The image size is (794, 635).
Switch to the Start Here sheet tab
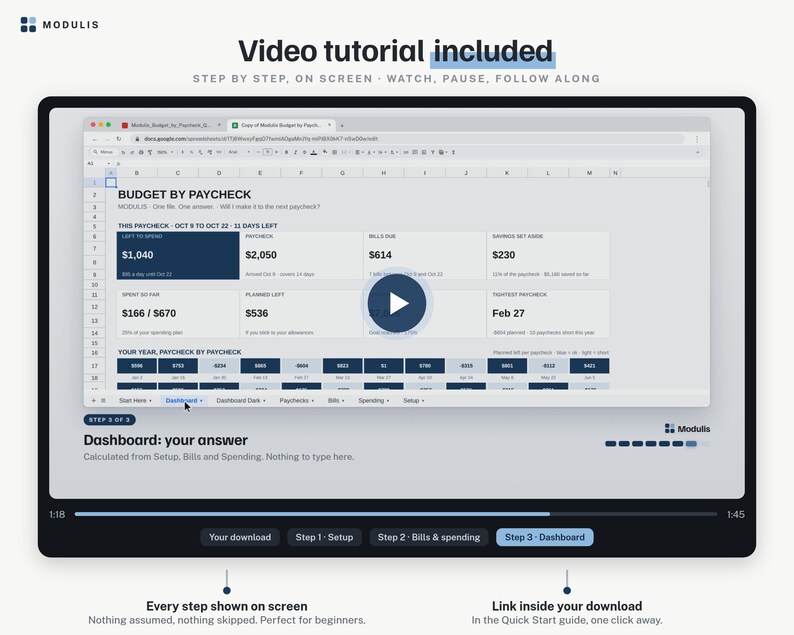[x=133, y=401]
